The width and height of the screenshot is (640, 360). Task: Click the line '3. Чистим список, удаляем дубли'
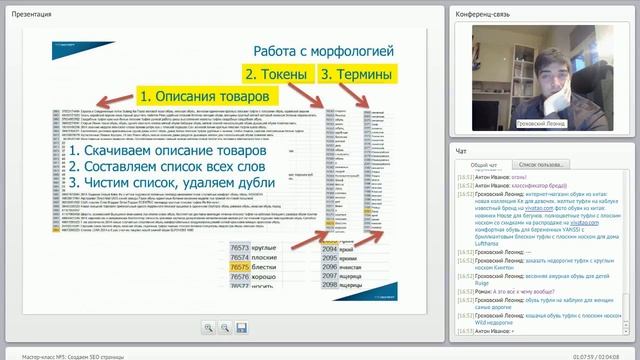pos(172,182)
